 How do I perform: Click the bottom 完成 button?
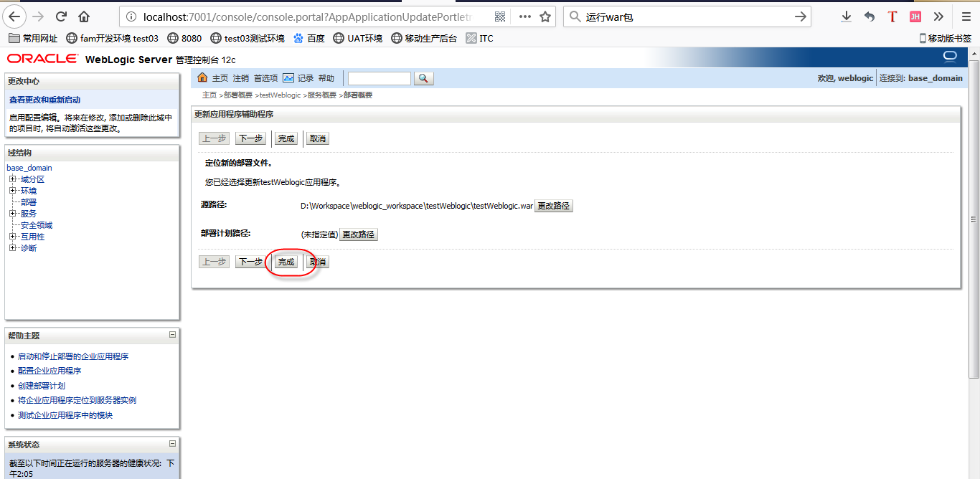[286, 262]
